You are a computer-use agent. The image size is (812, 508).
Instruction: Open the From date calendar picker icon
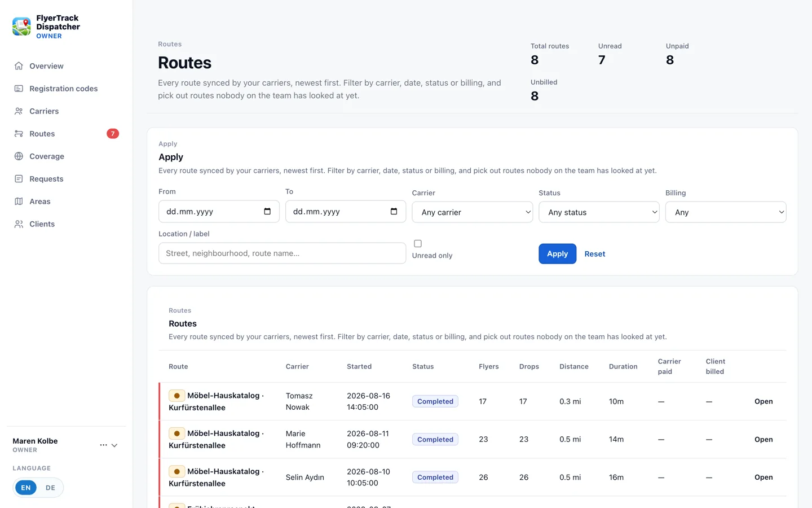click(267, 212)
